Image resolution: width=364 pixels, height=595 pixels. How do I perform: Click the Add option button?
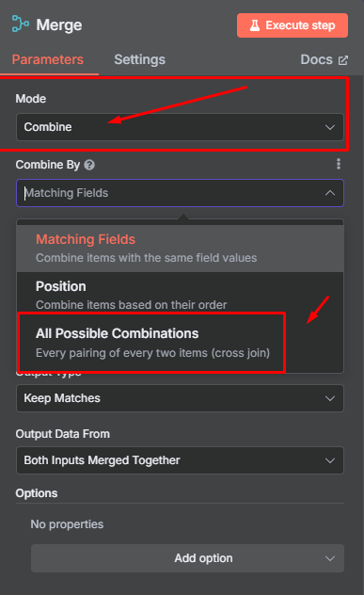point(187,558)
